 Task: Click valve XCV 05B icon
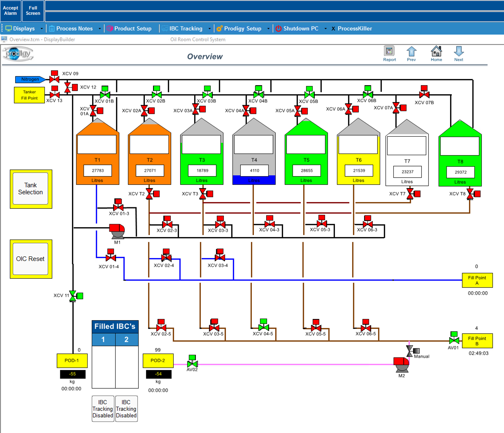pos(309,92)
